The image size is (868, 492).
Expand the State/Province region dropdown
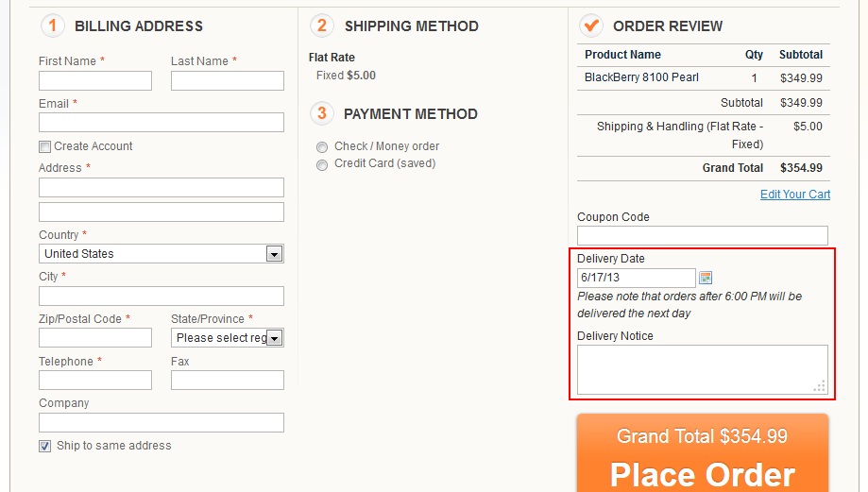(x=228, y=338)
